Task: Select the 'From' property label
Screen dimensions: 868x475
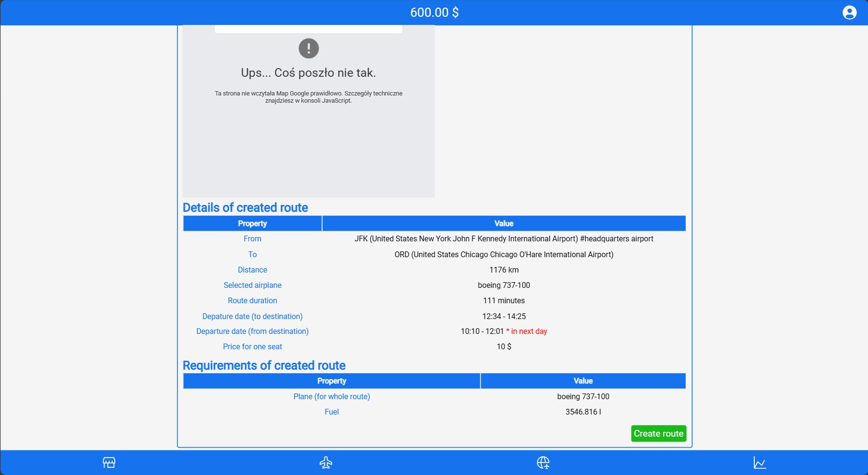Action: coord(252,239)
